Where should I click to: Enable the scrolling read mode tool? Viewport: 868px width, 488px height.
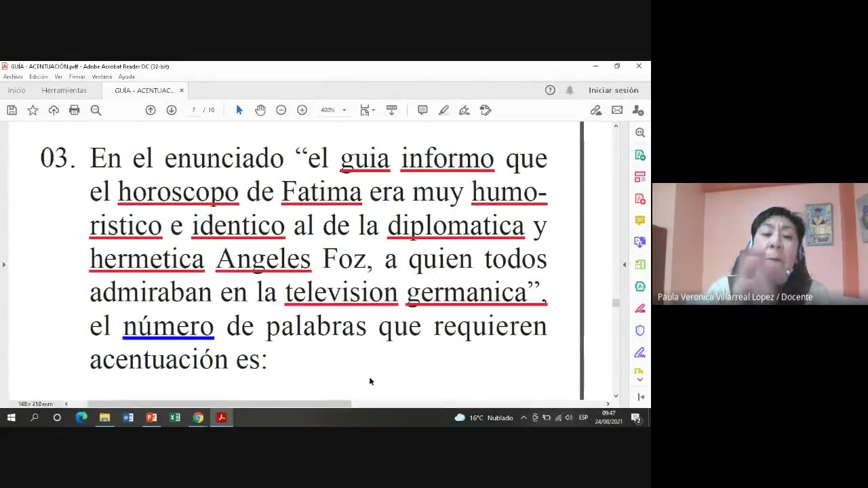[x=391, y=110]
